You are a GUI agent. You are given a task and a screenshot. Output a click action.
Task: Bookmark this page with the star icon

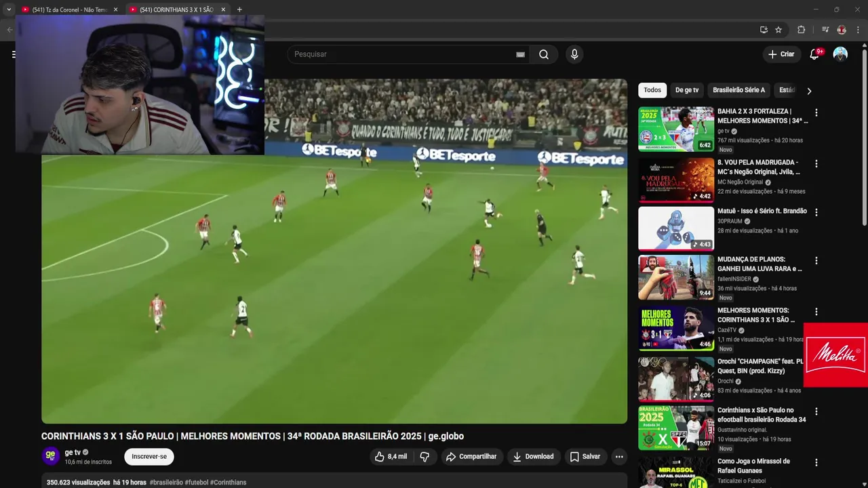tap(778, 30)
